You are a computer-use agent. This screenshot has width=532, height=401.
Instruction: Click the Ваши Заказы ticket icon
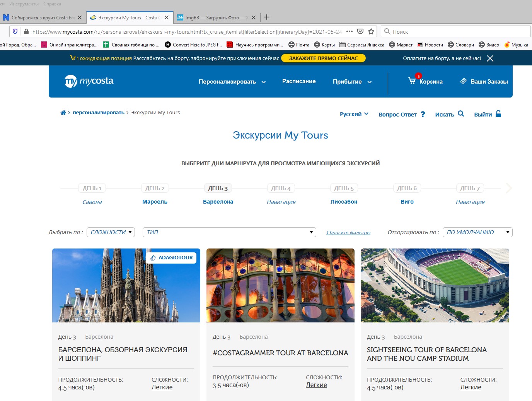click(464, 81)
